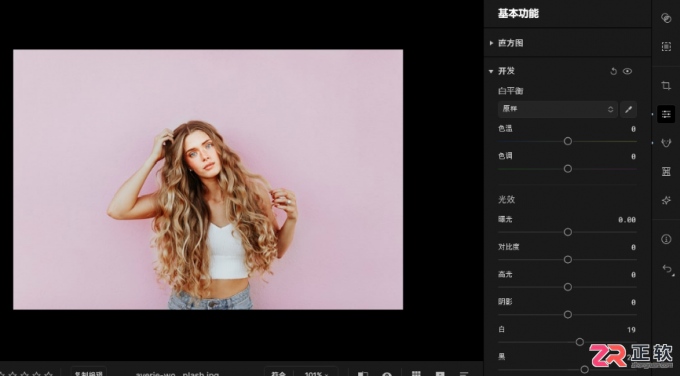Click the 对比度 slider handle
Viewport: 680px width, 376px height.
(568, 259)
